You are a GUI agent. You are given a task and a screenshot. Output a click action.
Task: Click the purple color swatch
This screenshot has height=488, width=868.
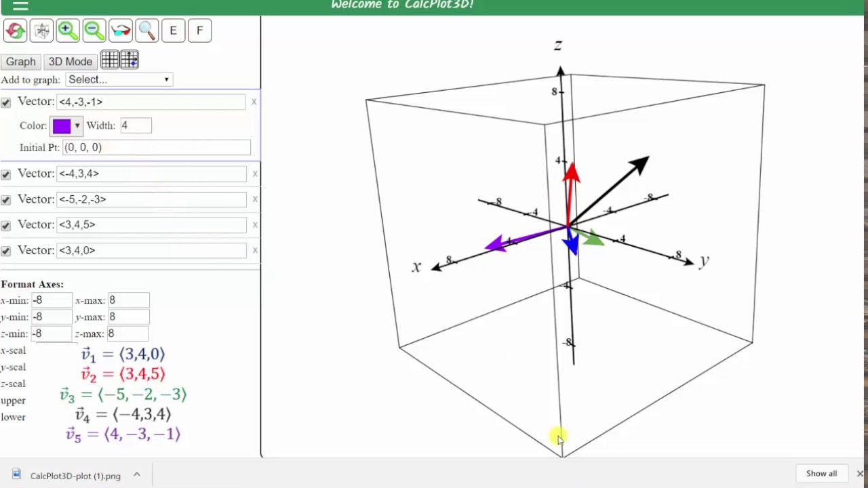coord(61,125)
